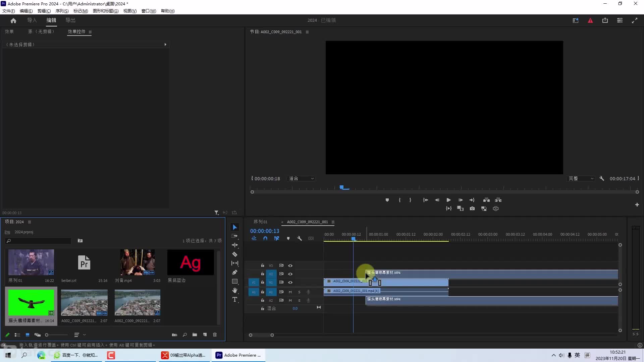The height and width of the screenshot is (362, 644).
Task: Toggle lock on V3 track
Action: click(x=263, y=265)
